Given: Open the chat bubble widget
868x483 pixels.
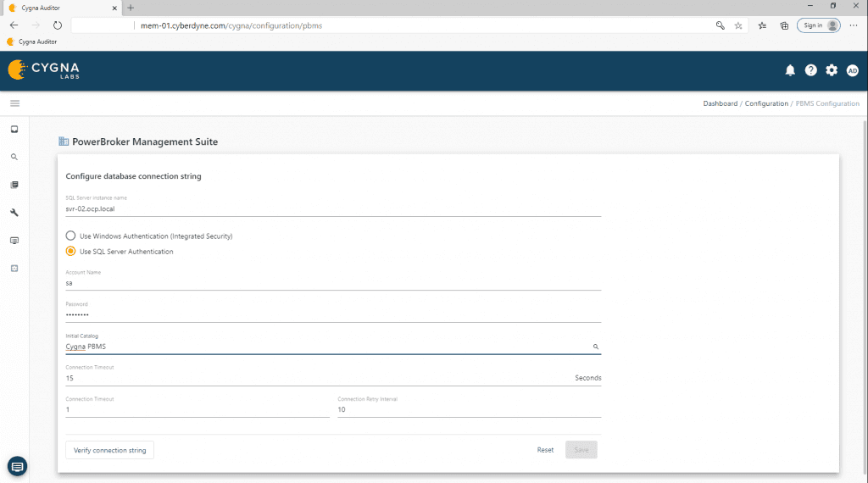Looking at the screenshot, I should pos(17,466).
